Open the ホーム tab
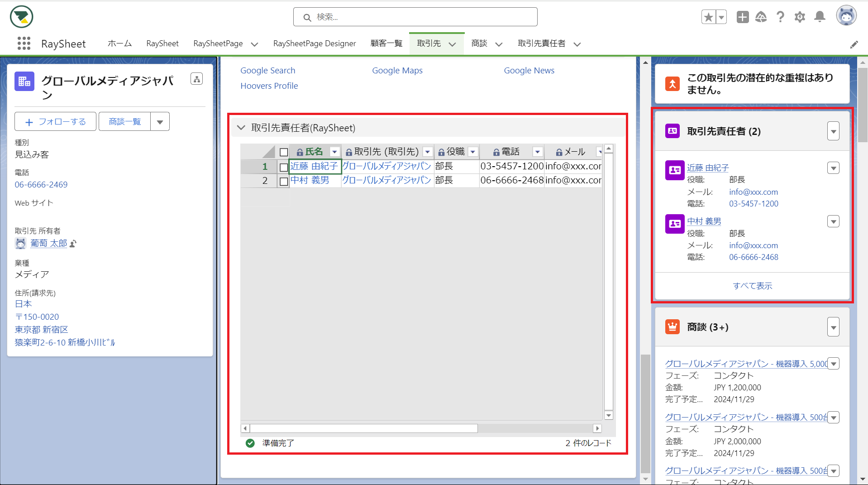Screen dimensions: 868x485 [x=119, y=43]
